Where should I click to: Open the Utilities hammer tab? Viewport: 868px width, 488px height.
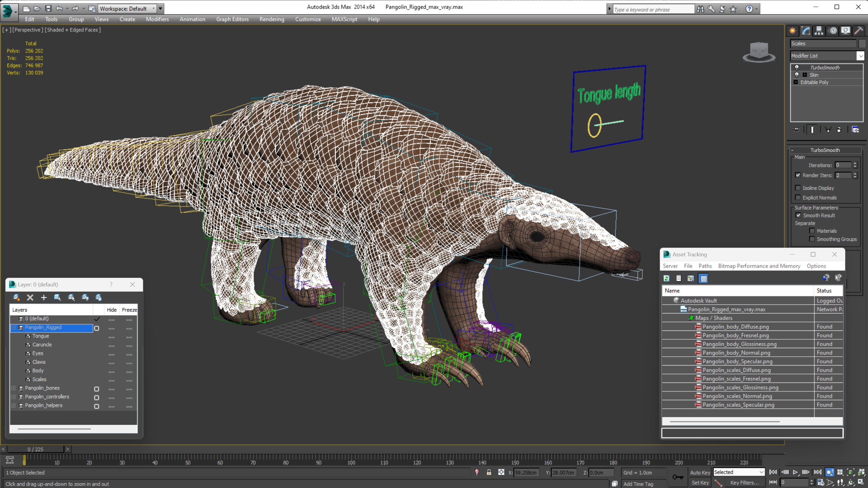coord(859,31)
